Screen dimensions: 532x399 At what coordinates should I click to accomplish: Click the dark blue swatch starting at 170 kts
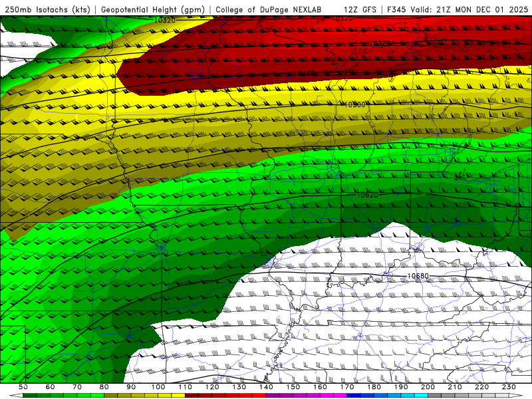click(x=354, y=396)
